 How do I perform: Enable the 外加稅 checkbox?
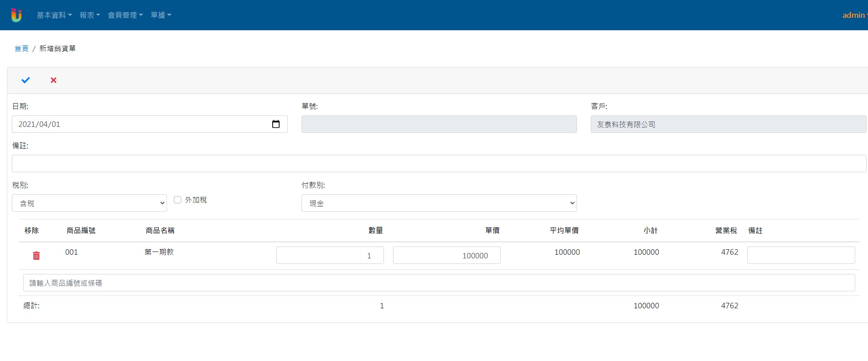pos(178,200)
